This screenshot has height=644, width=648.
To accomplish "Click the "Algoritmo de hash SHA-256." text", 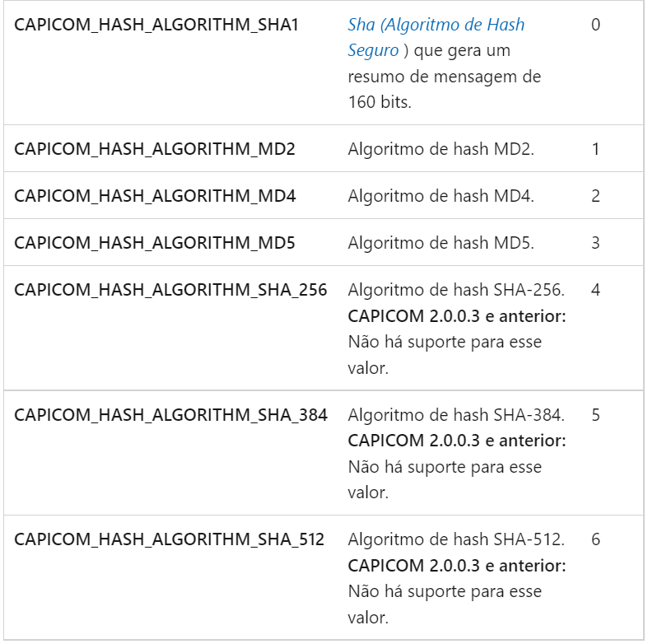I will 455,290.
